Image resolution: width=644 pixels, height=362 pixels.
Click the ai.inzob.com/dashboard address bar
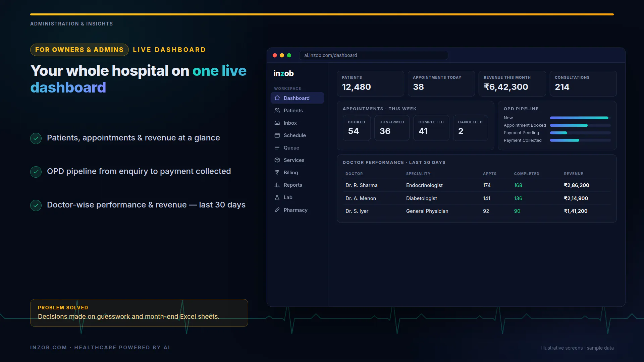(x=373, y=55)
